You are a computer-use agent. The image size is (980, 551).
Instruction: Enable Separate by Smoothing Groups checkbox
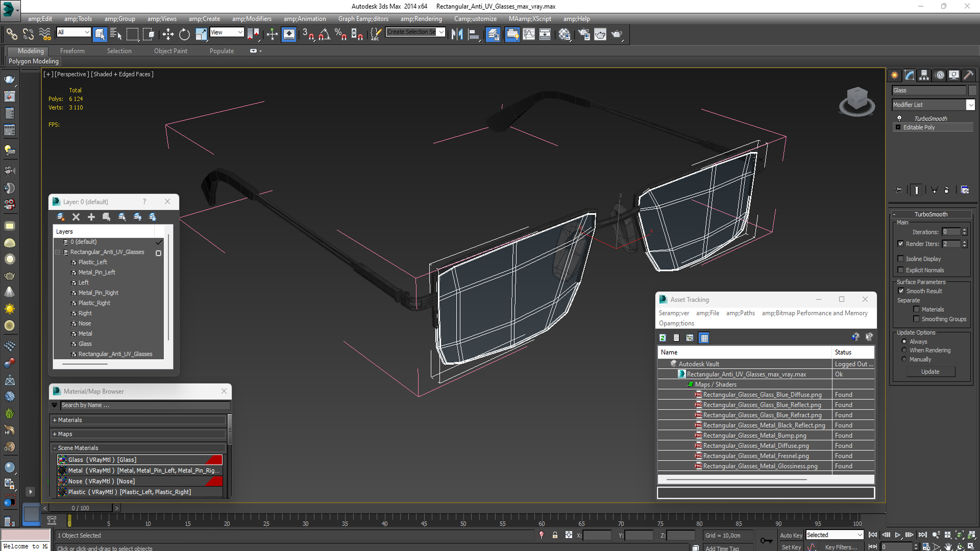916,319
